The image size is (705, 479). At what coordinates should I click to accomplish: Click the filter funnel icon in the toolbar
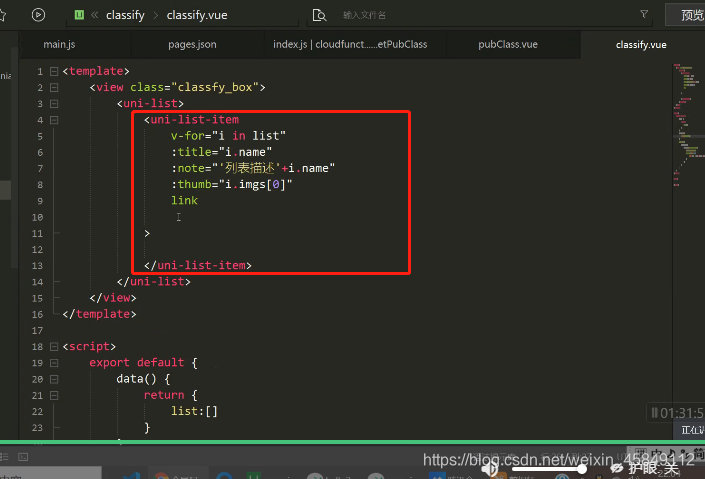click(x=644, y=15)
